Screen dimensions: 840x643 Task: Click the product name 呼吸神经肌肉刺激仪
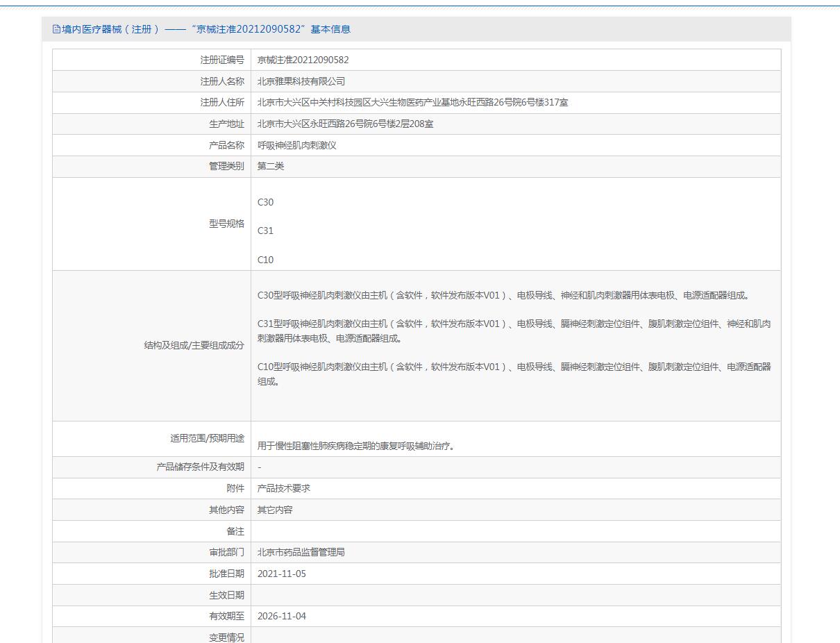[x=297, y=145]
